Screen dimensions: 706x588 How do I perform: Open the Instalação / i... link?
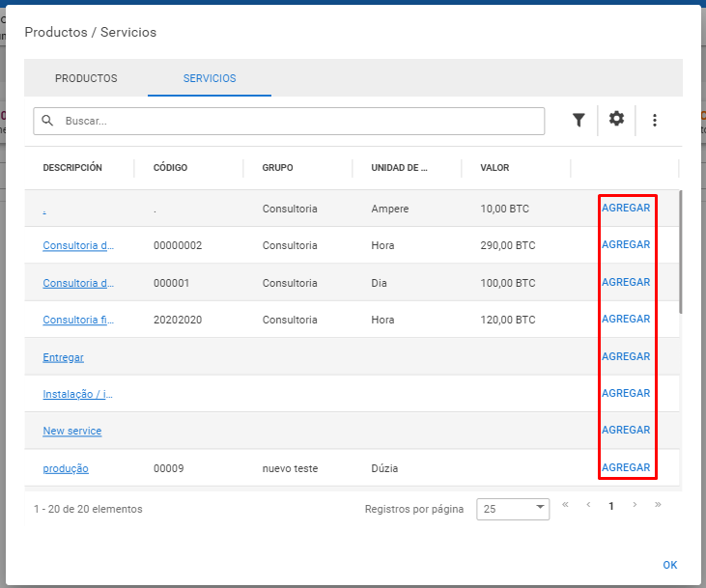[77, 394]
